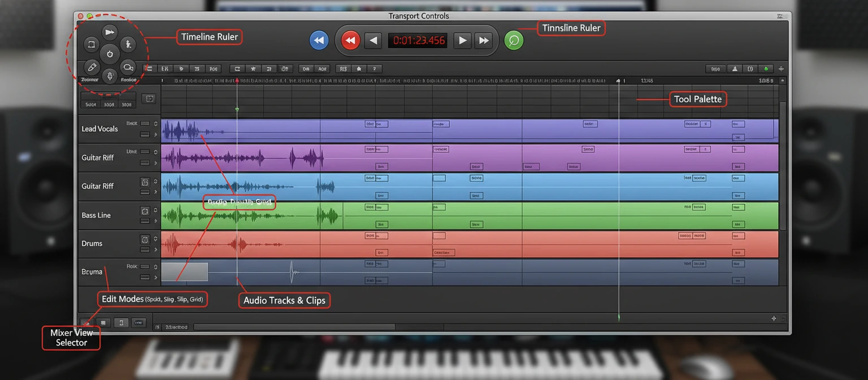Select the Pencil tool in the circular tool palette

point(93,67)
